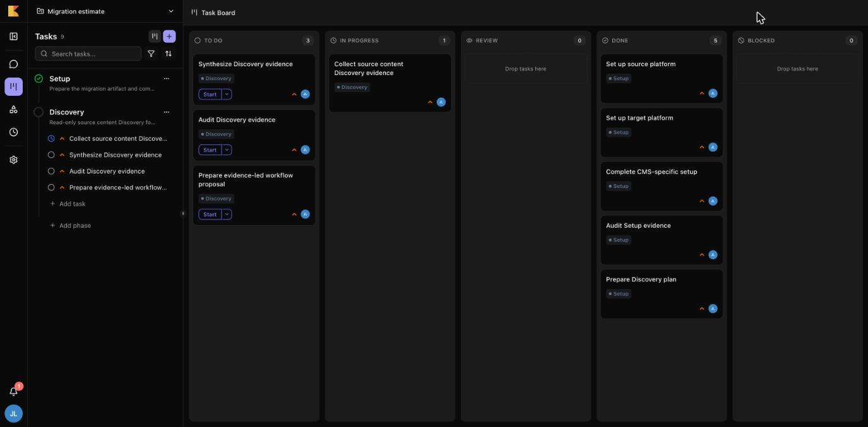The width and height of the screenshot is (868, 427).
Task: Click avatar on Collect source content card
Action: tap(441, 102)
